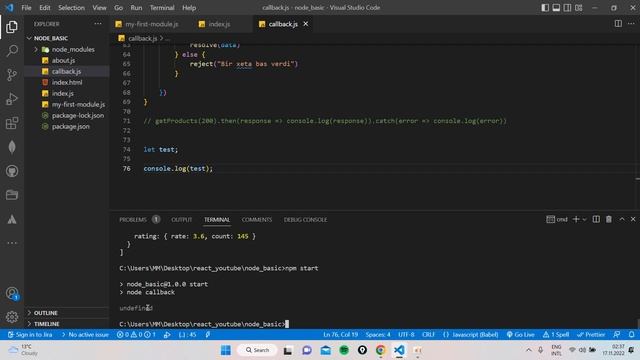Screen dimensions: 640x360
Task: Click Sign in to Jira
Action: 30,334
